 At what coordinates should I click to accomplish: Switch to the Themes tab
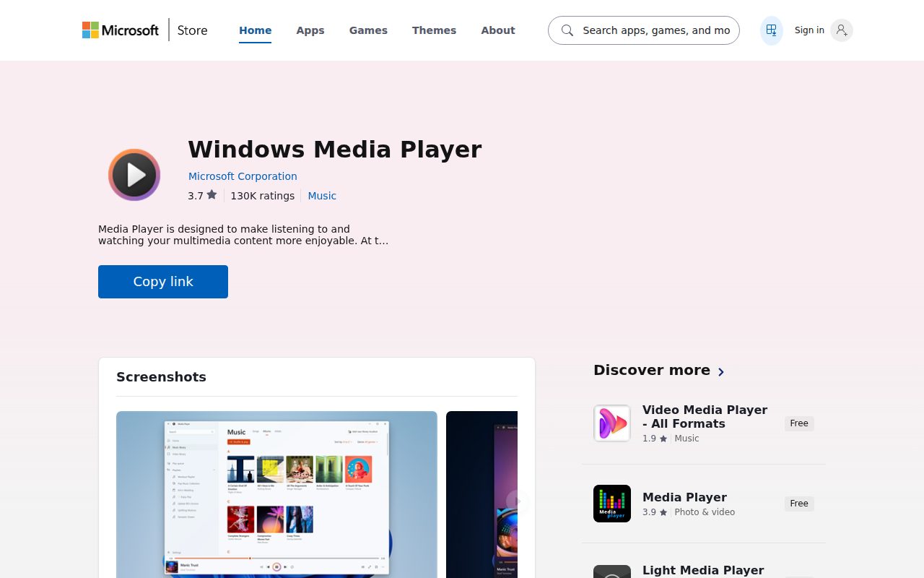434,30
